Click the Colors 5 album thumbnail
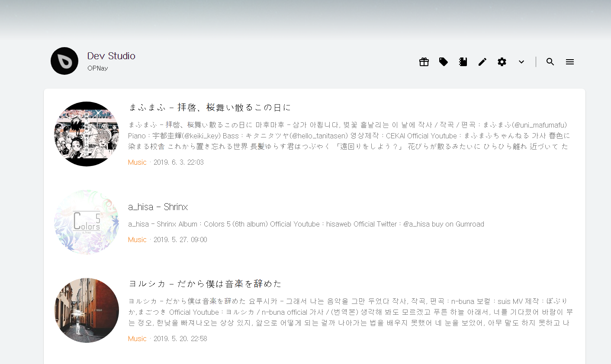 coord(87,222)
